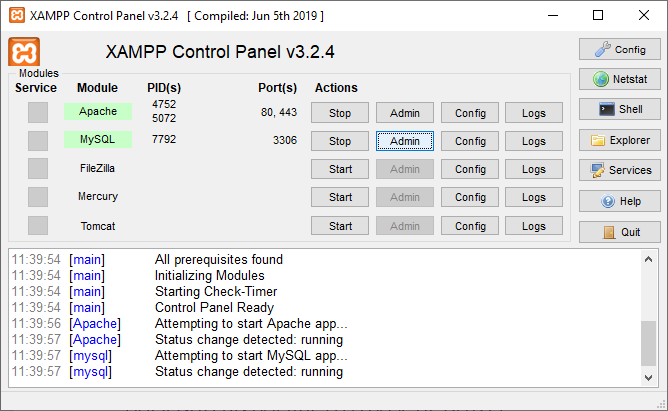This screenshot has height=411, width=668.
Task: Open the Tomcat Config menu
Action: click(x=470, y=226)
